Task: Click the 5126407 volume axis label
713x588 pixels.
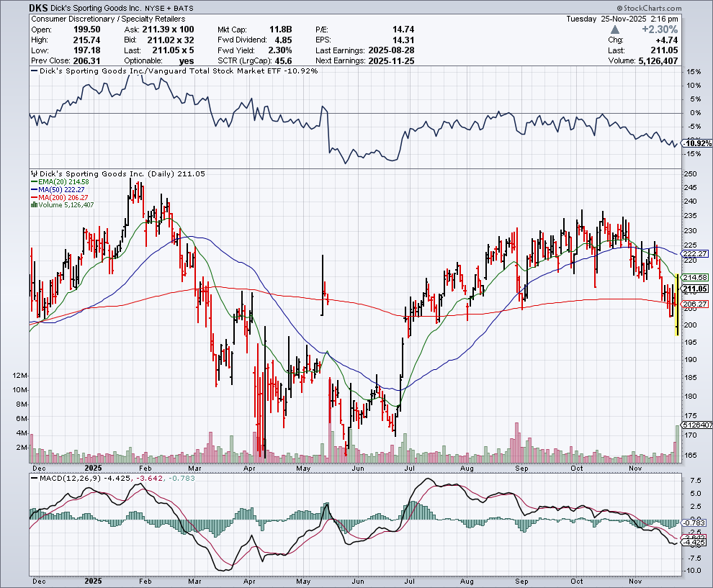Action: [x=696, y=425]
